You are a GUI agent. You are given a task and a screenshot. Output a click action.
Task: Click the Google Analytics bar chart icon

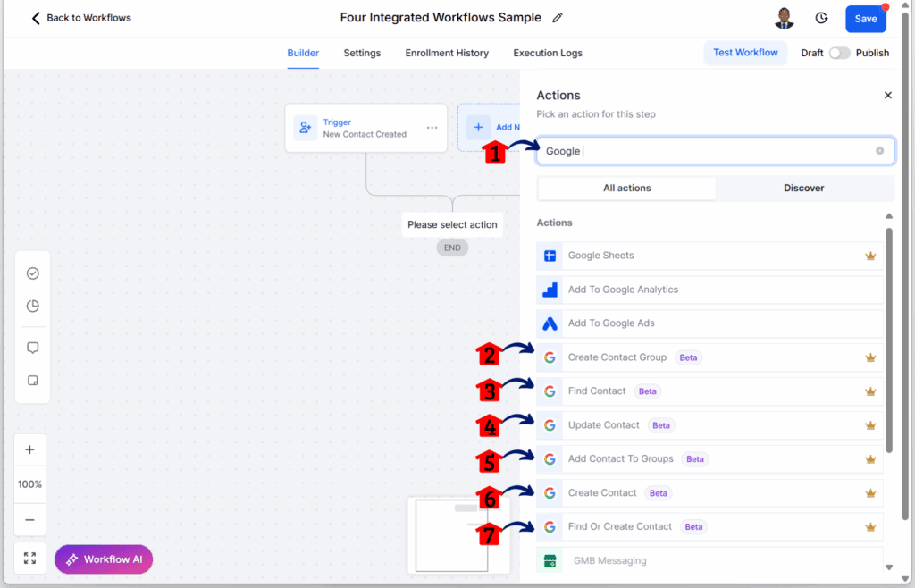click(550, 290)
